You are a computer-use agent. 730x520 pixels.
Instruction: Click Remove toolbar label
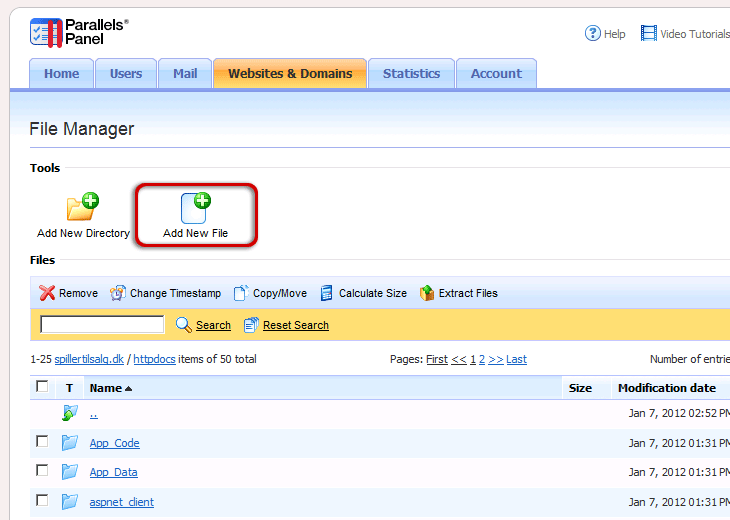78,293
